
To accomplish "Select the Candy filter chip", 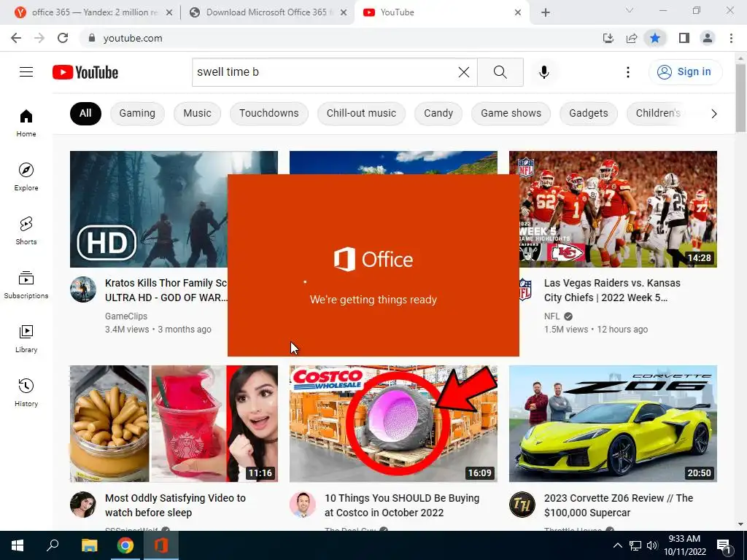I will [438, 113].
